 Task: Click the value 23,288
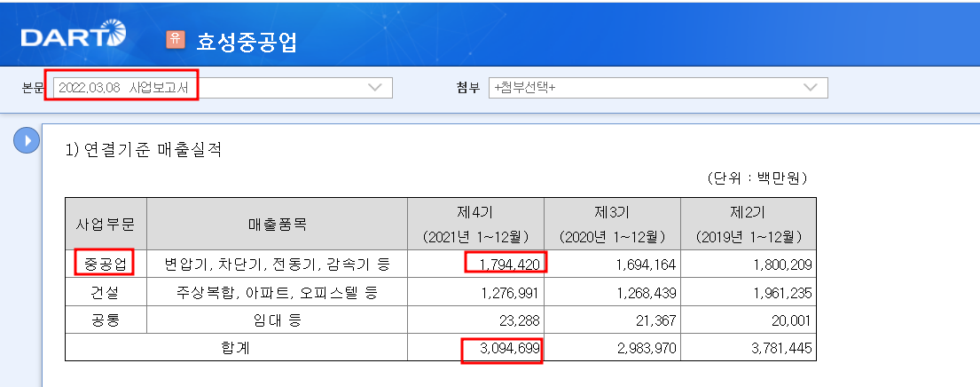pyautogui.click(x=520, y=320)
